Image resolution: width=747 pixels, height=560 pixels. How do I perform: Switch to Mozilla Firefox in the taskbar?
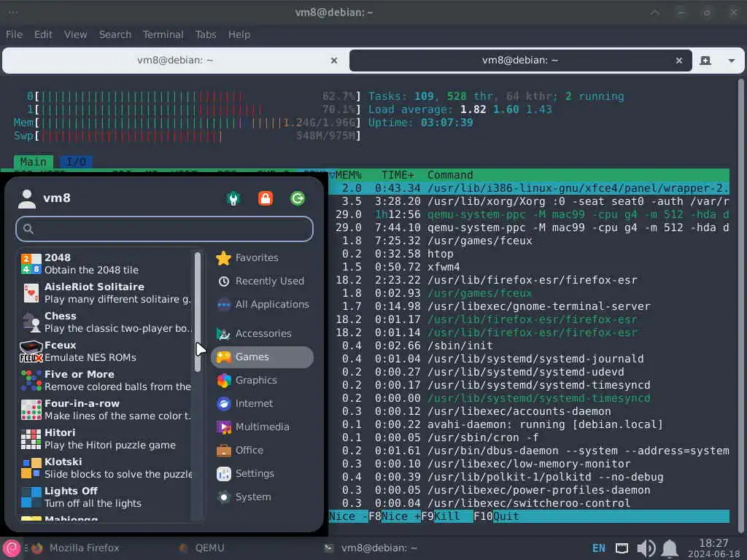click(76, 548)
